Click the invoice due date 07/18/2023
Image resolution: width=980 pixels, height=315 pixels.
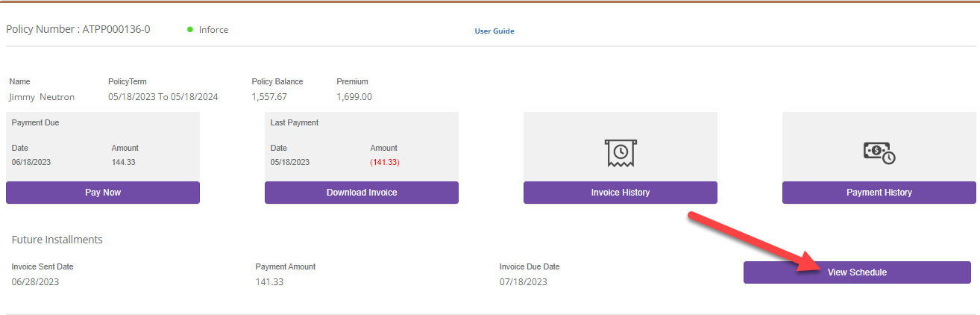click(x=524, y=282)
